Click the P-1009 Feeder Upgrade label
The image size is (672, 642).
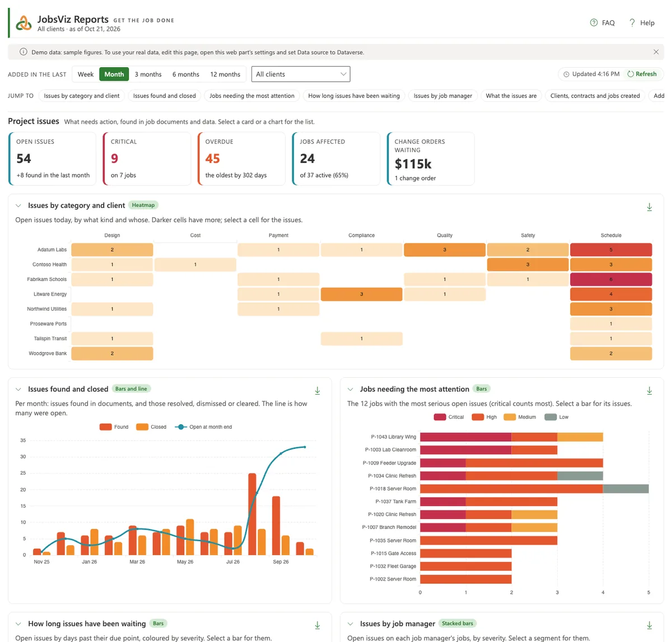[389, 463]
